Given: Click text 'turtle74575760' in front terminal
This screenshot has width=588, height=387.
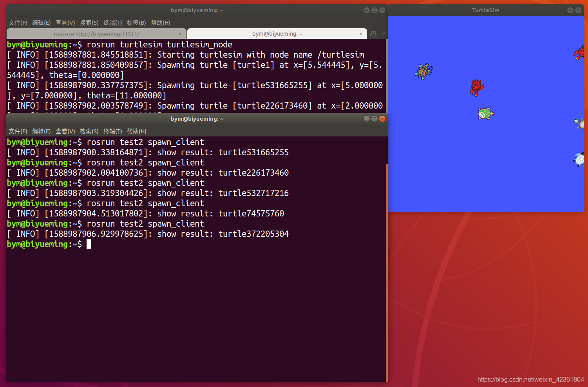Looking at the screenshot, I should (251, 214).
